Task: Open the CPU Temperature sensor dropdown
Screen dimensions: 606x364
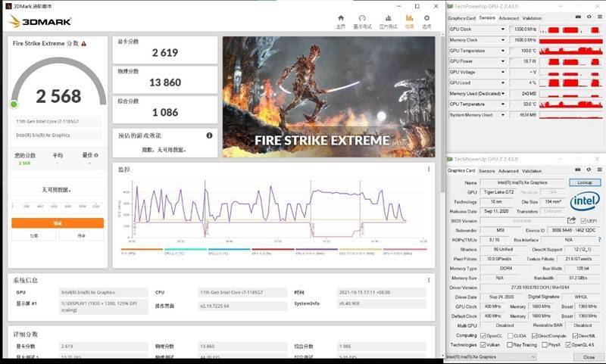Action: click(503, 104)
